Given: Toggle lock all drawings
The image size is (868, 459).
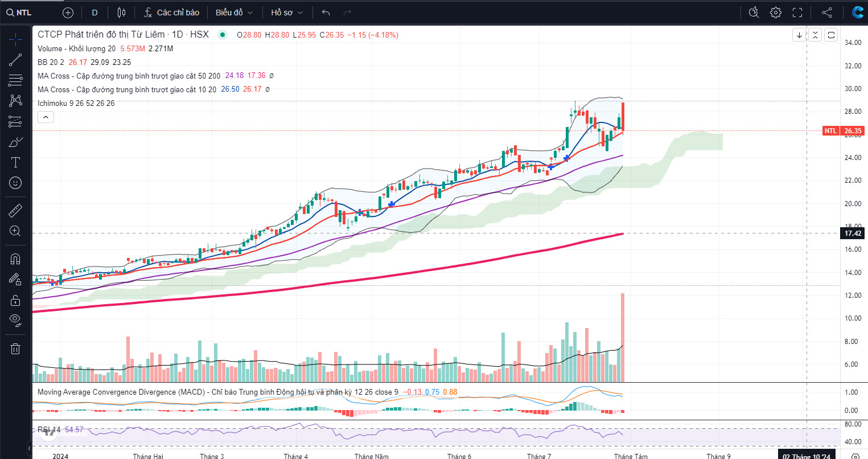Looking at the screenshot, I should coord(15,300).
